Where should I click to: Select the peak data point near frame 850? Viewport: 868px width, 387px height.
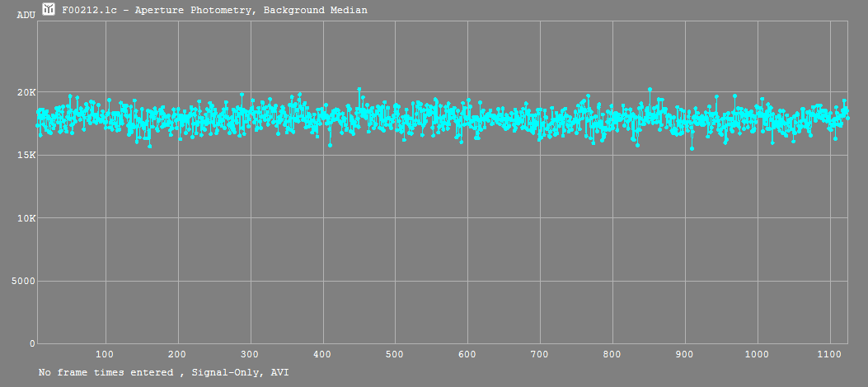pos(650,89)
